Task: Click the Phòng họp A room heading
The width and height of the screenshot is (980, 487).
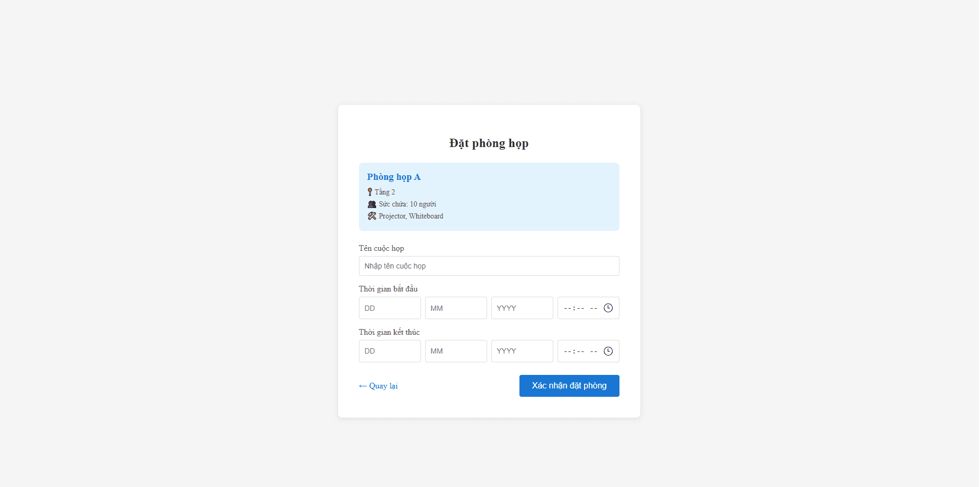Action: (x=394, y=177)
